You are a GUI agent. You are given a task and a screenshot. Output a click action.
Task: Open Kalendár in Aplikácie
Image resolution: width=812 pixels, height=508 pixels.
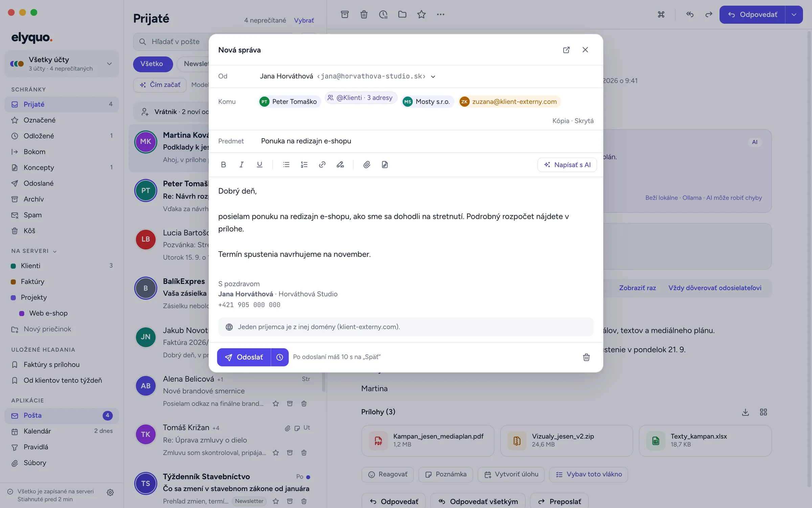click(62, 431)
